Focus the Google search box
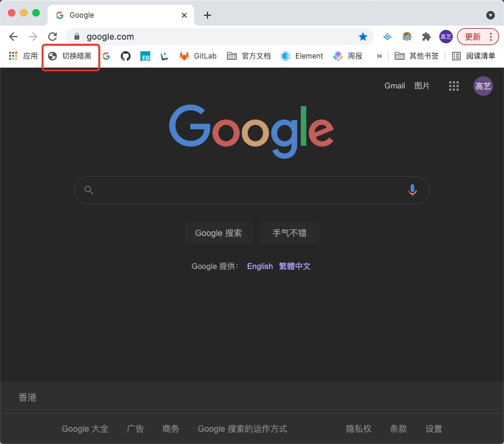The width and height of the screenshot is (504, 444). (251, 190)
